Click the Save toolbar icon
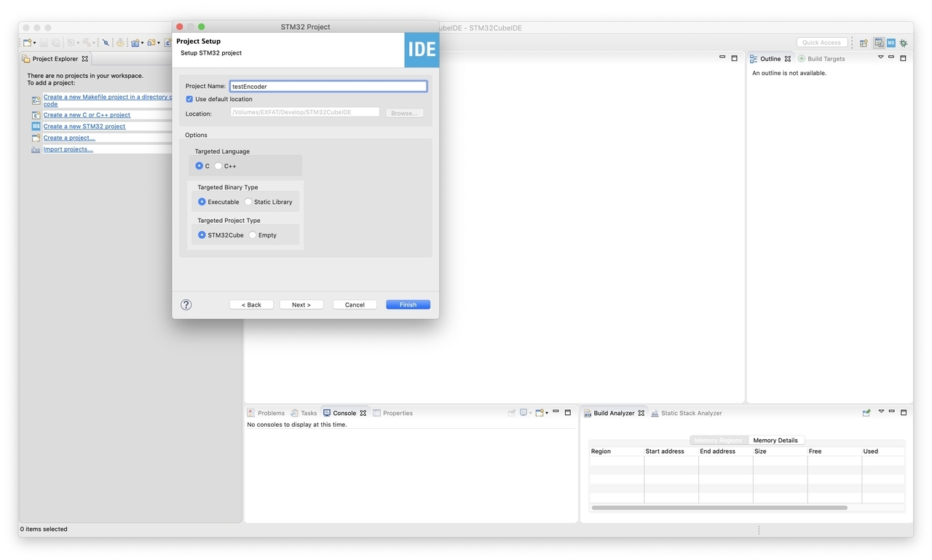The width and height of the screenshot is (932, 560). (44, 43)
